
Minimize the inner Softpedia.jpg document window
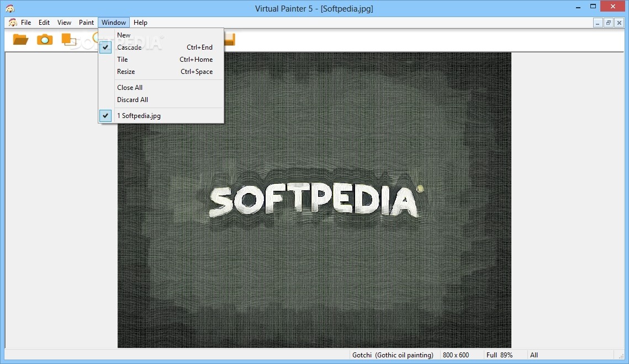tap(598, 23)
